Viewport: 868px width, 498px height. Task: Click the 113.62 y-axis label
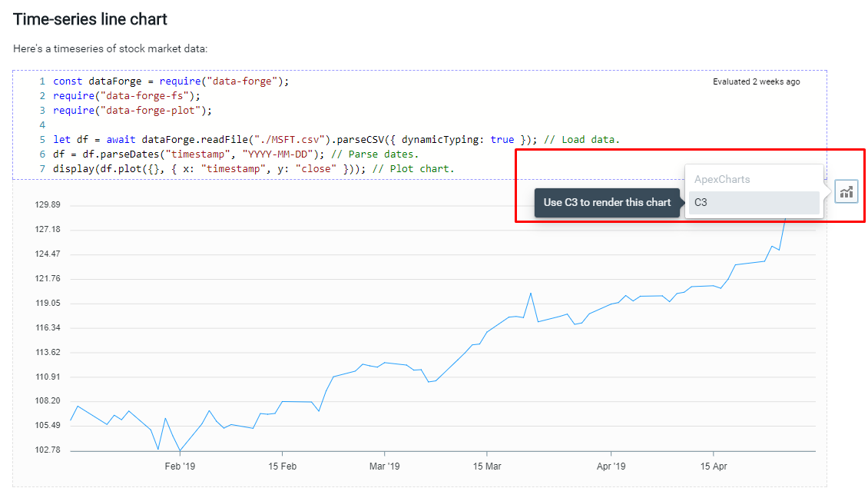(48, 352)
